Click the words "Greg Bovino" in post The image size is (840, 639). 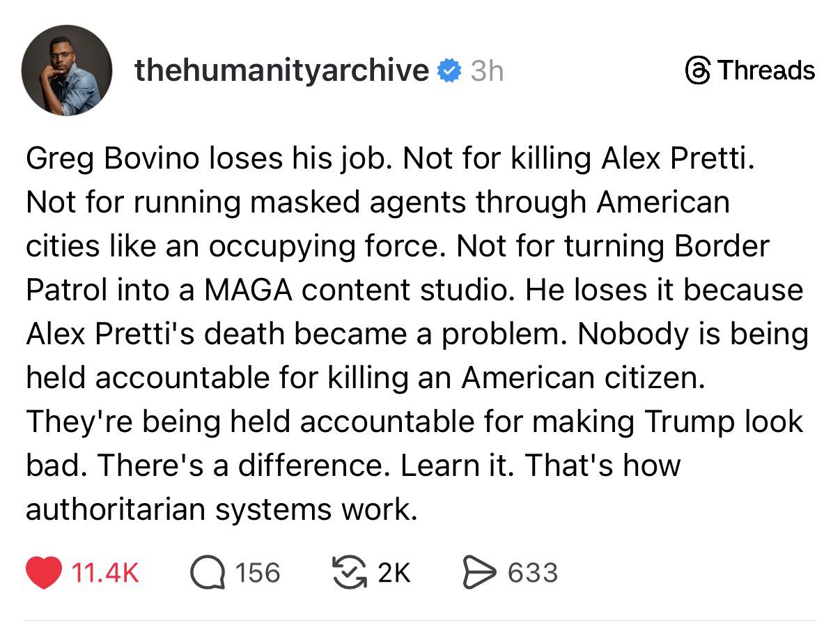pyautogui.click(x=108, y=160)
